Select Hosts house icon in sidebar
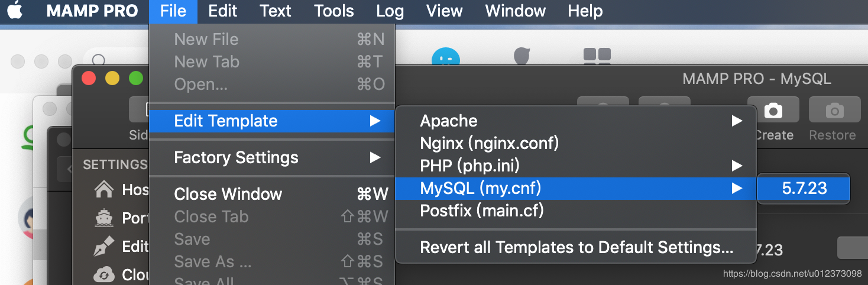868x285 pixels. (104, 190)
